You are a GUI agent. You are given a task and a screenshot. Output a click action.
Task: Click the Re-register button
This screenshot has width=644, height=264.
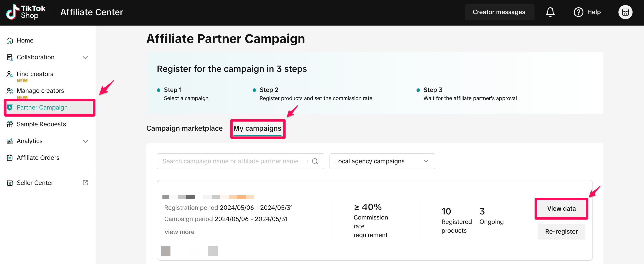[x=561, y=231]
